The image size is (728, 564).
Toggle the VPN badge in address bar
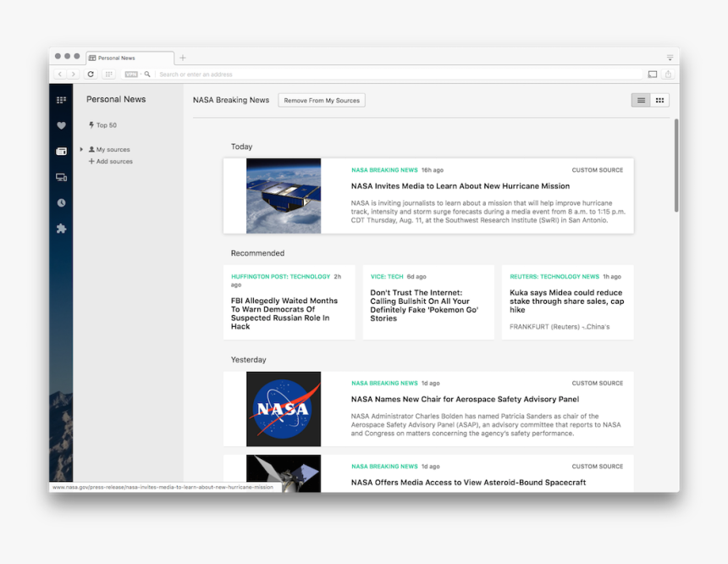(x=131, y=75)
